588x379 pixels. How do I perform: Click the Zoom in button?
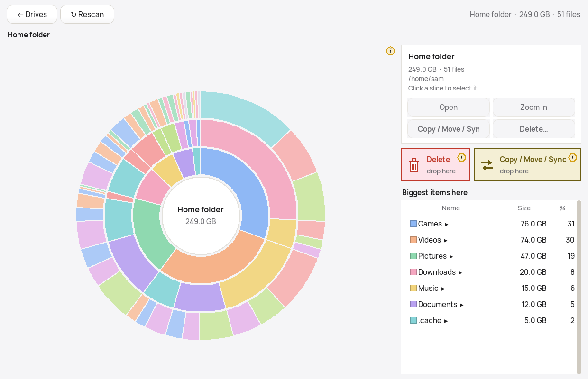click(534, 107)
